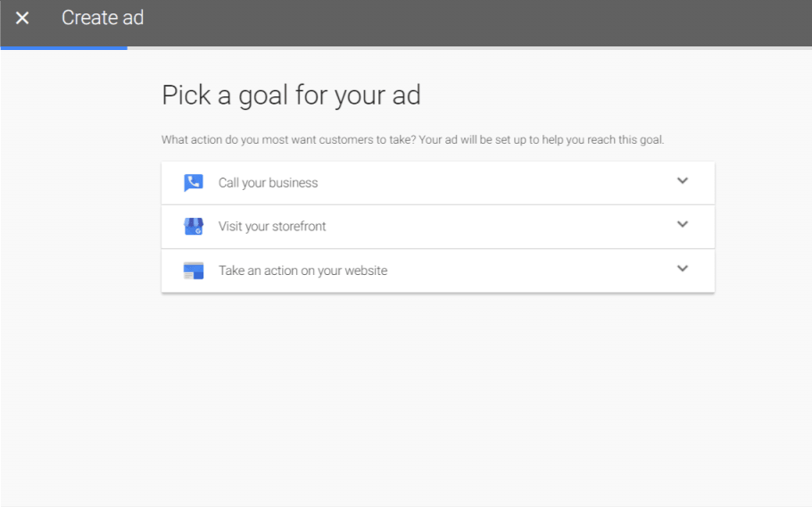The image size is (812, 507).
Task: Click the Create ad title text
Action: click(x=103, y=18)
